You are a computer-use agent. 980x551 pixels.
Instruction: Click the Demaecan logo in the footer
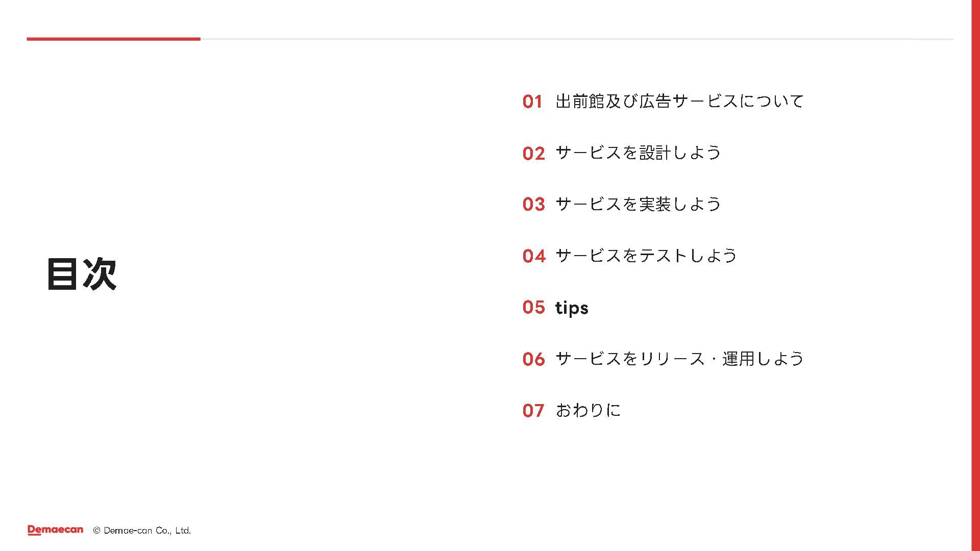click(x=55, y=530)
